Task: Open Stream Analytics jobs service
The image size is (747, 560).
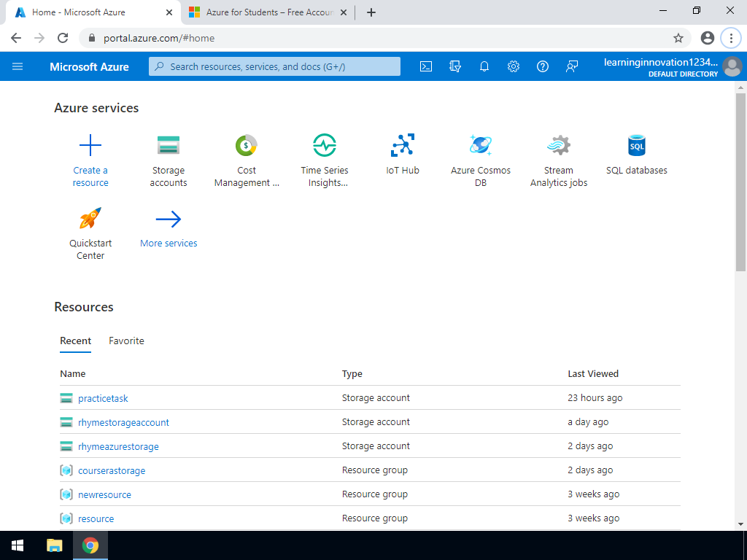Action: (x=559, y=146)
